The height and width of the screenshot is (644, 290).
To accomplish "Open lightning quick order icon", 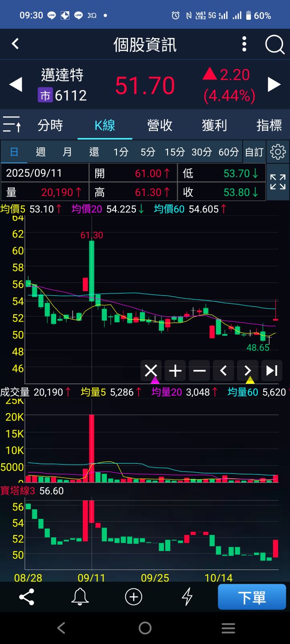I will [x=187, y=597].
